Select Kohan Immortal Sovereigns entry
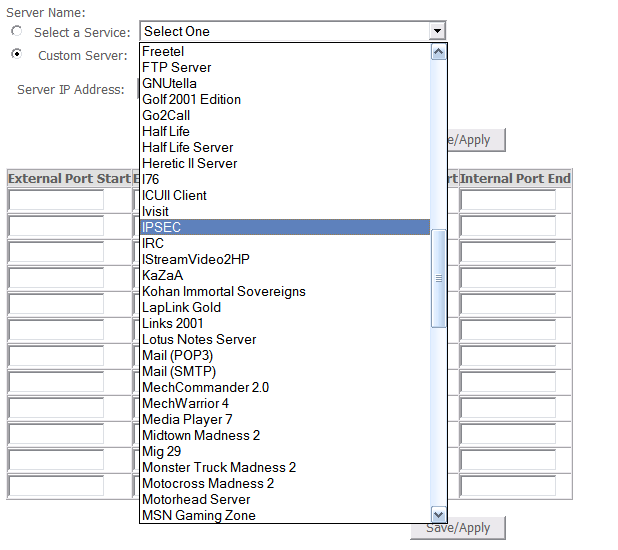 (x=285, y=291)
